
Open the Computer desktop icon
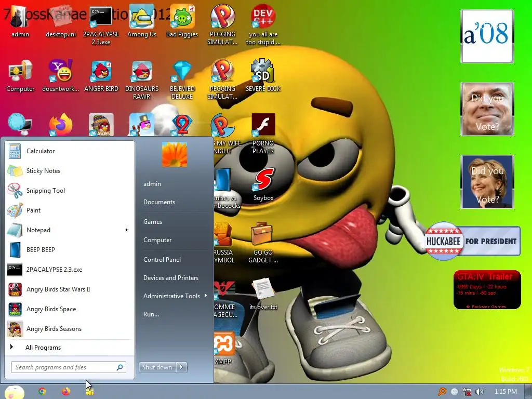pyautogui.click(x=20, y=76)
